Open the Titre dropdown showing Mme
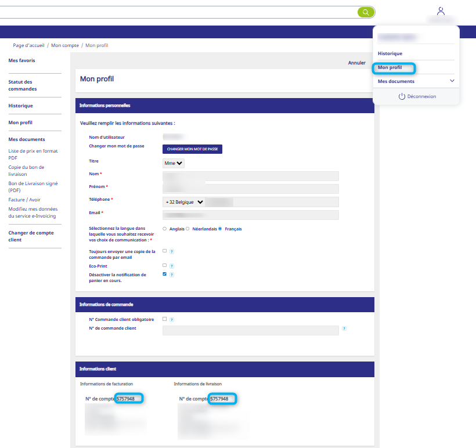This screenshot has height=448, width=476. point(174,164)
